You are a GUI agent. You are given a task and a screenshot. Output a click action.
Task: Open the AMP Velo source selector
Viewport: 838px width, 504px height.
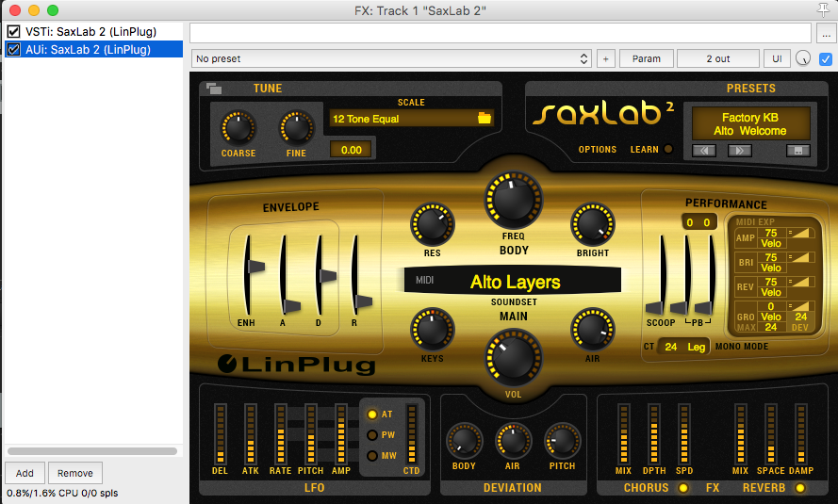771,243
